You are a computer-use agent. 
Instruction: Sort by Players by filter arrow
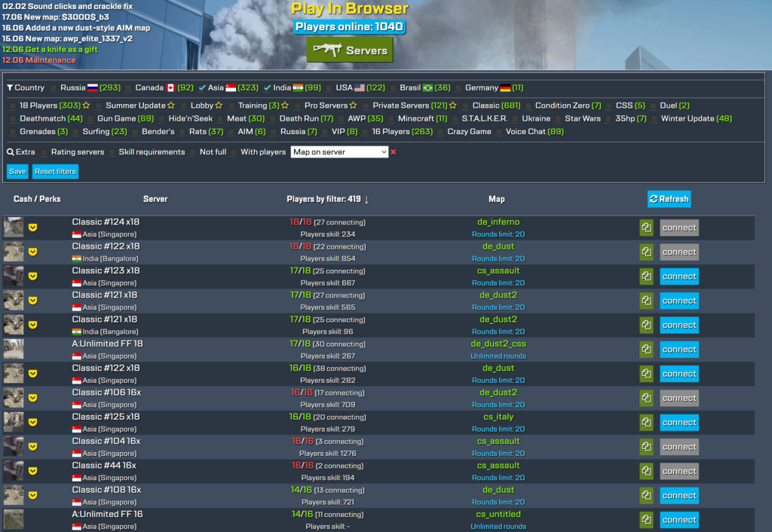(x=367, y=200)
